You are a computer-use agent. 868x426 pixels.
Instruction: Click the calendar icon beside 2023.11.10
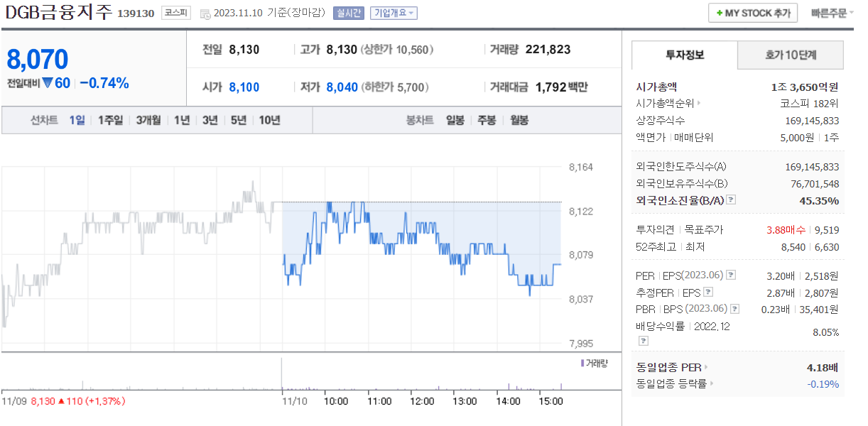205,13
